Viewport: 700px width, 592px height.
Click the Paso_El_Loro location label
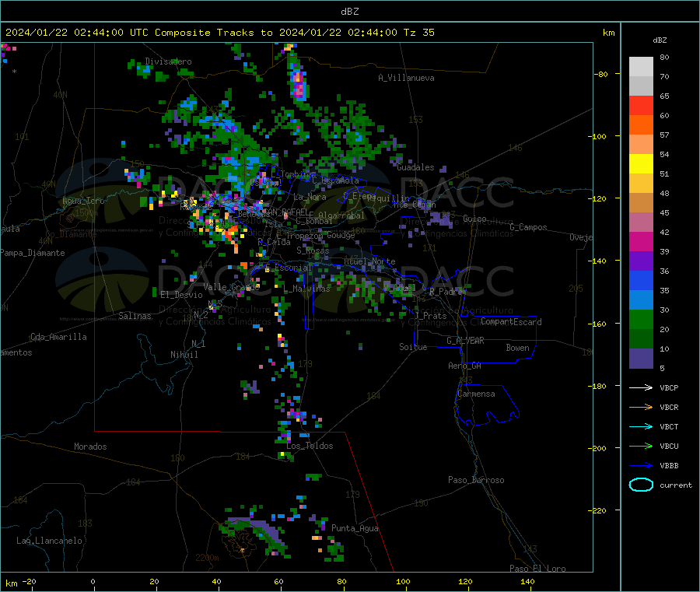[x=538, y=569]
